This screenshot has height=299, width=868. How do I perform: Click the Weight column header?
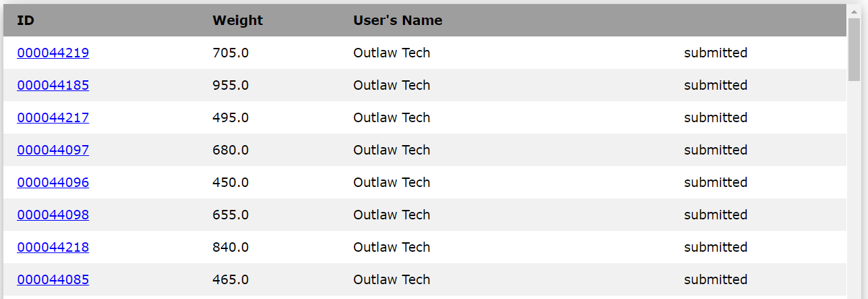click(237, 20)
